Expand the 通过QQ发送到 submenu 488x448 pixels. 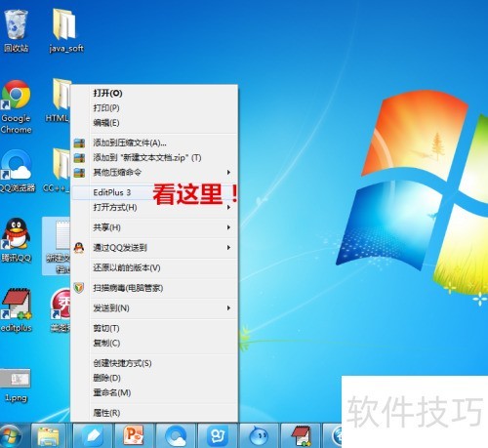click(x=154, y=248)
